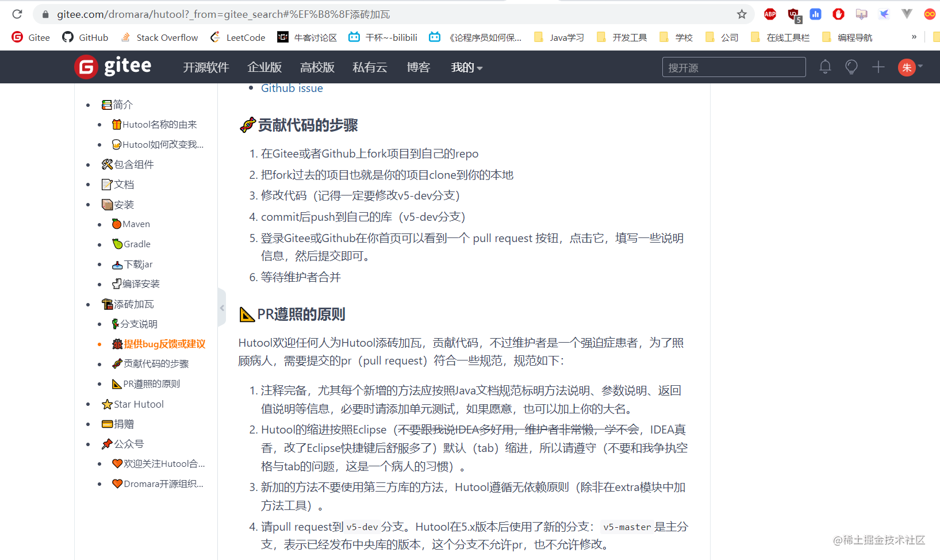Open the 干杯~-bilibili bookmark
Image resolution: width=940 pixels, height=560 pixels.
click(x=383, y=37)
